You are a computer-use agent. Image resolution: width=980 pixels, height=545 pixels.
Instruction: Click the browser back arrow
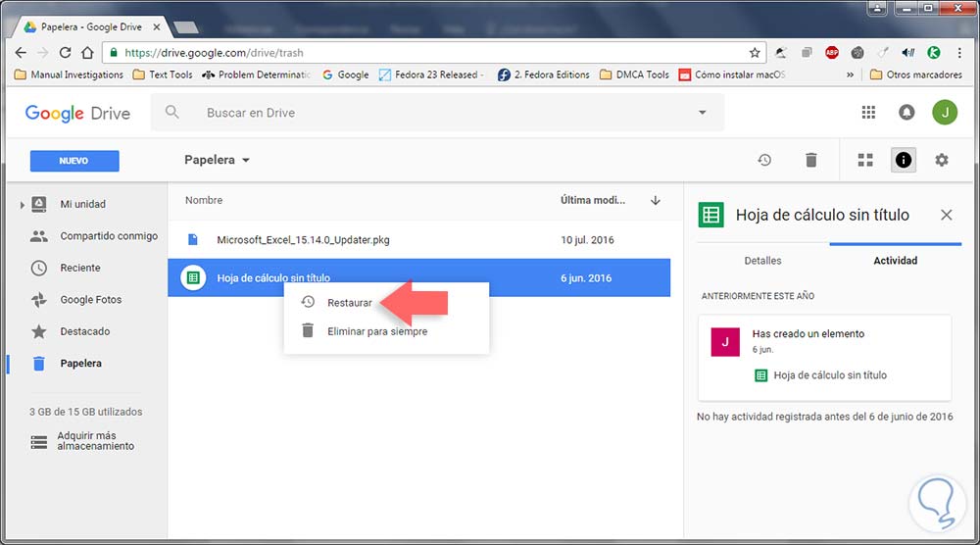click(x=20, y=53)
